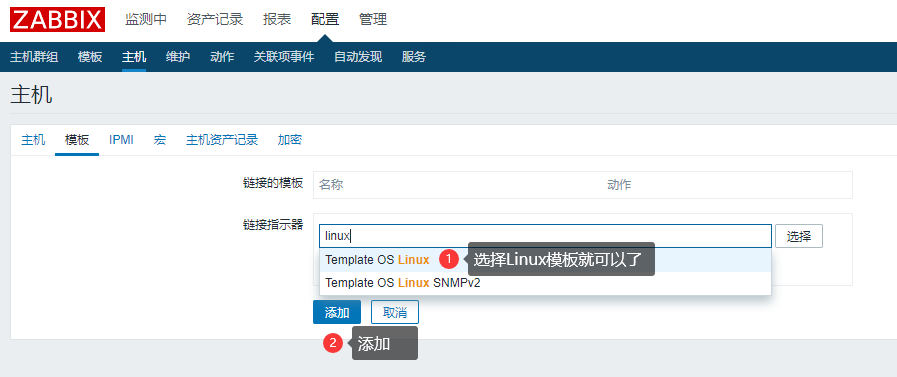Click the 链接的模板 label
Image resolution: width=897 pixels, height=377 pixels.
(273, 183)
